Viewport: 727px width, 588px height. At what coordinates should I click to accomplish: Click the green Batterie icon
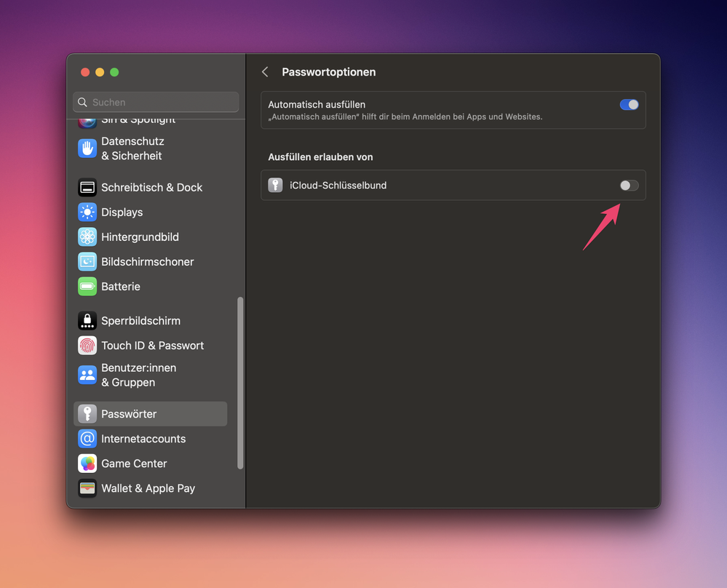click(x=87, y=287)
